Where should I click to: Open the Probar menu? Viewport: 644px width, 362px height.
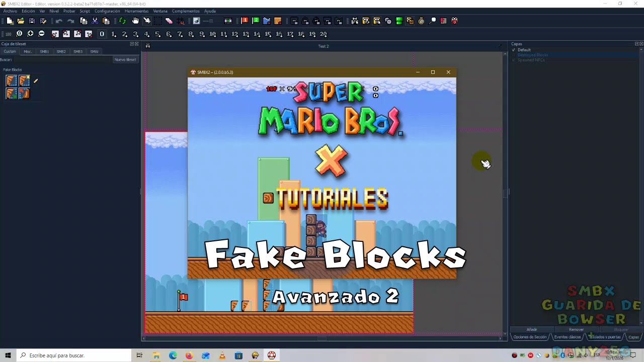[x=69, y=11]
